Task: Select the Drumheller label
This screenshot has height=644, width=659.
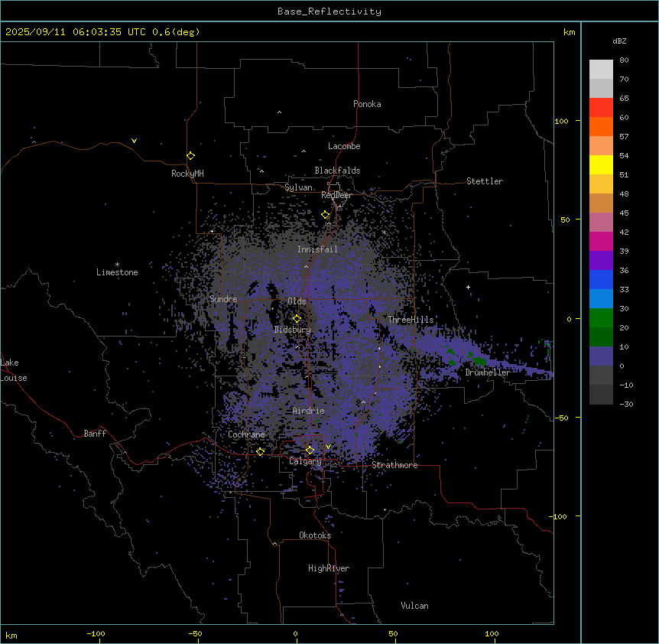Action: 488,372
